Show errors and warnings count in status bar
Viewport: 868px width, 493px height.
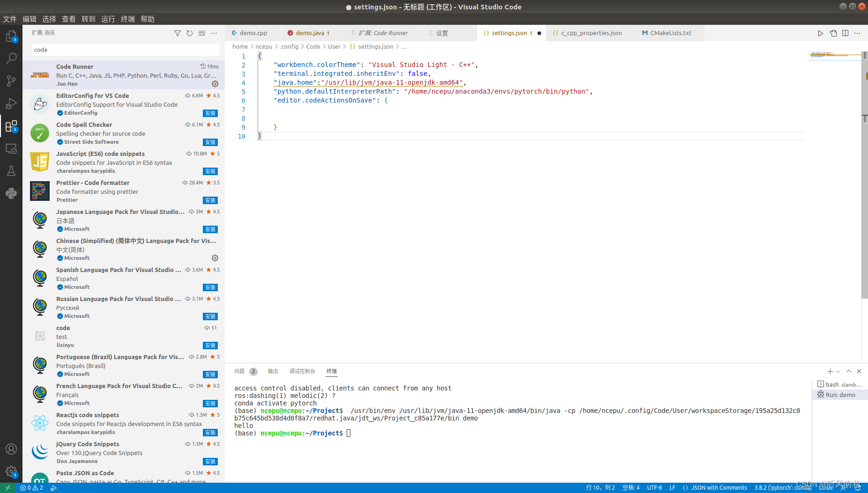click(x=31, y=488)
